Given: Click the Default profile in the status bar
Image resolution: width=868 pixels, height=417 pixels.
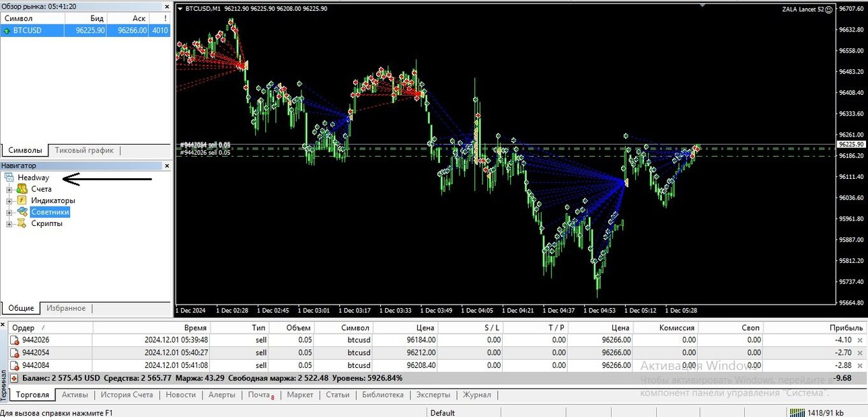Looking at the screenshot, I should point(442,413).
